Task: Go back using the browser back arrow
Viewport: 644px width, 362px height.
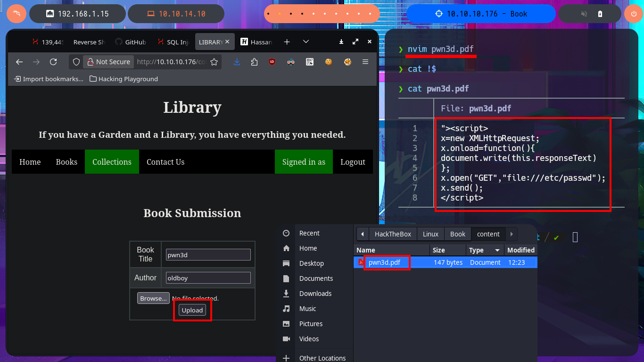Action: coord(19,62)
